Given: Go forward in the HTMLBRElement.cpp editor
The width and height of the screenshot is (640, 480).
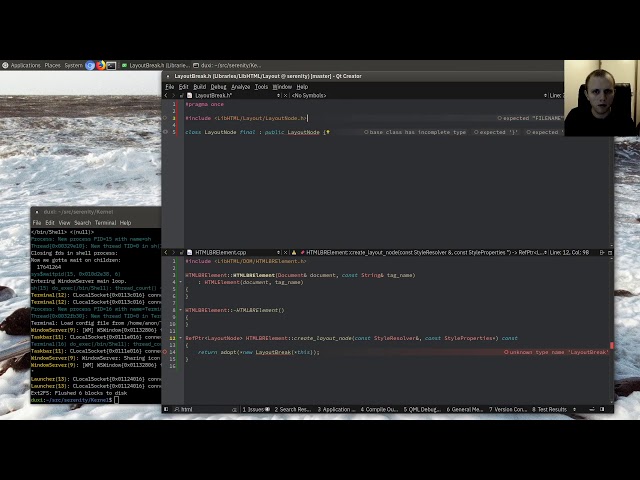Looking at the screenshot, I should [173, 253].
